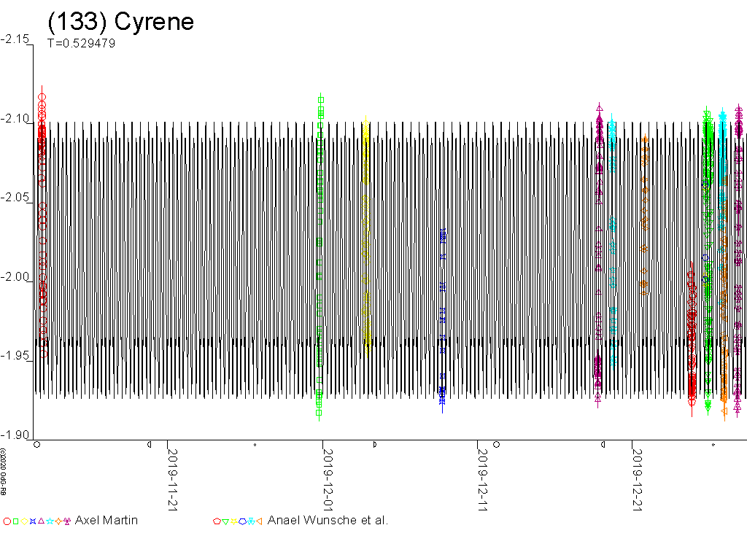The height and width of the screenshot is (560, 747).
Task: Click the green square legend symbol
Action: coord(15,521)
